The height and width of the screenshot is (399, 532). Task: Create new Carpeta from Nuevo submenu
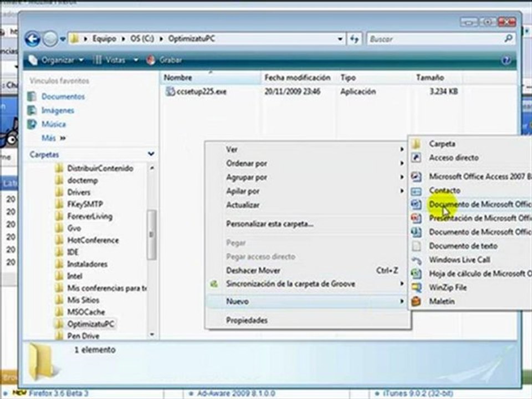[x=471, y=144]
